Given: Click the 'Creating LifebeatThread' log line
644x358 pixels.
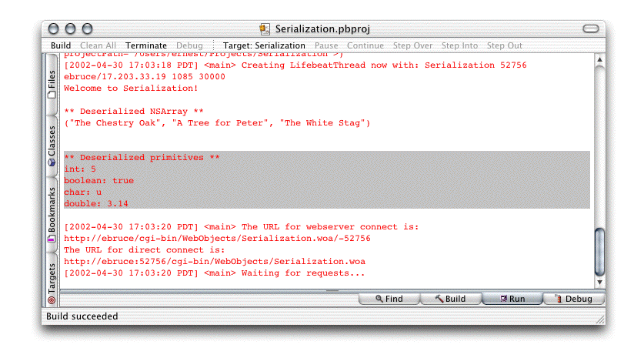Looking at the screenshot, I should 295,65.
